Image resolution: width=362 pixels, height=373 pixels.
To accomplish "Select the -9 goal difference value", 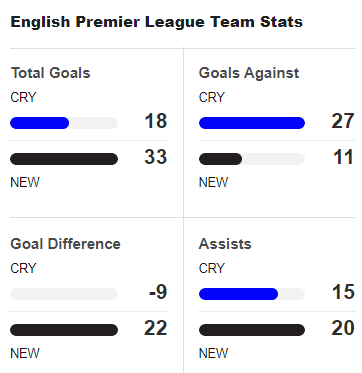I will pos(158,292).
